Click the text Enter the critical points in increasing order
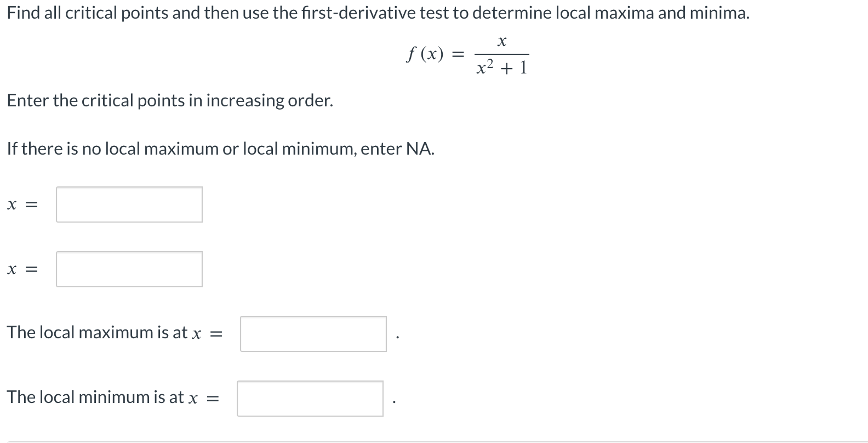This screenshot has width=868, height=443. (170, 100)
